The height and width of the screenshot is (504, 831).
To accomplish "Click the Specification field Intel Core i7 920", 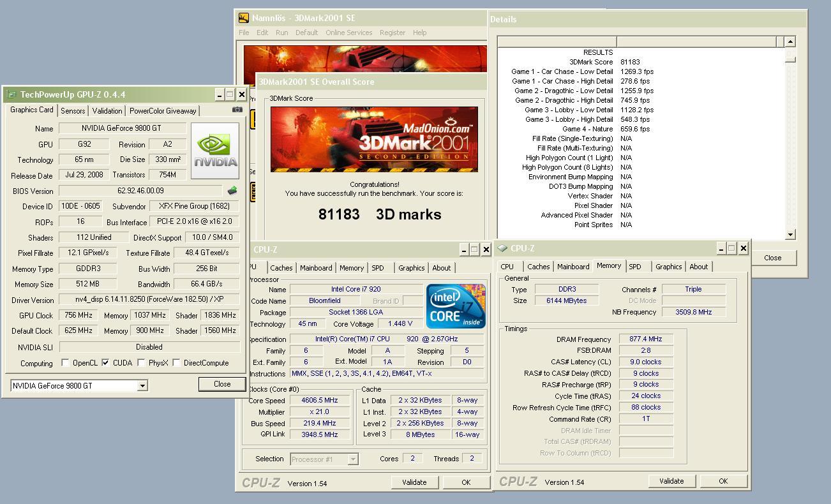I will (x=386, y=339).
